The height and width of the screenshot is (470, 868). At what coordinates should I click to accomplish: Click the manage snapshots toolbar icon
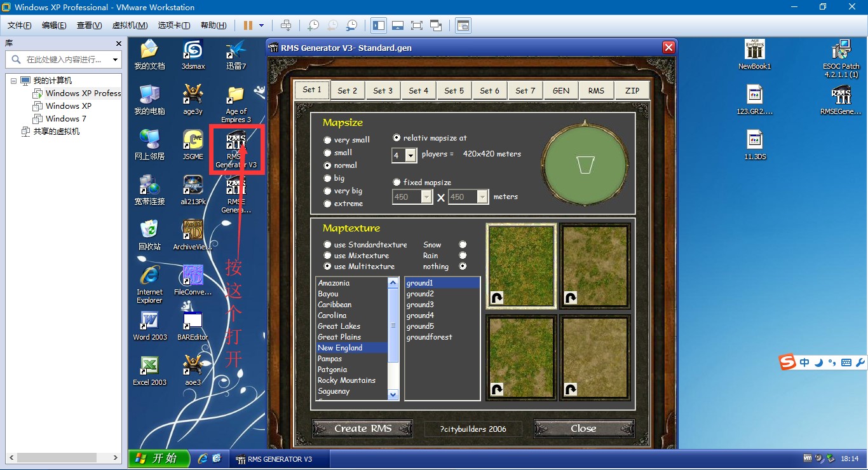[x=351, y=25]
